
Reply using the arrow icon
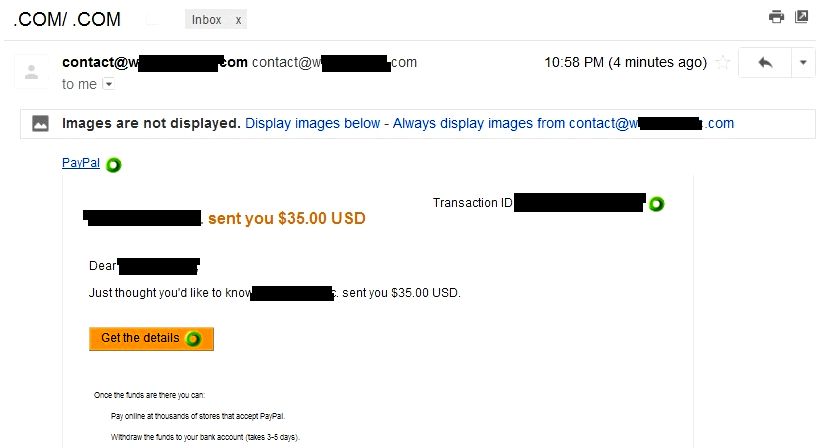tap(765, 63)
